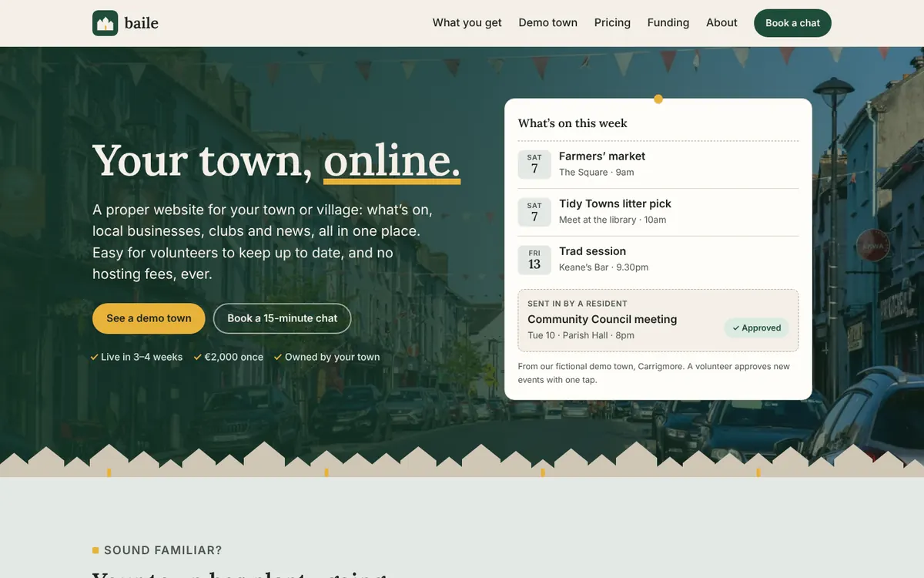Click the yellow square before Sound familiar?
The height and width of the screenshot is (578, 924).
point(95,550)
